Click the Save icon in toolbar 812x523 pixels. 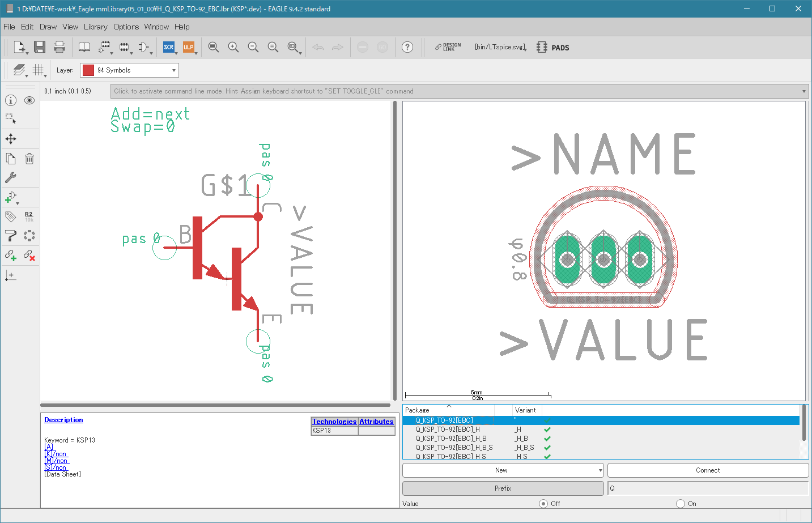39,47
